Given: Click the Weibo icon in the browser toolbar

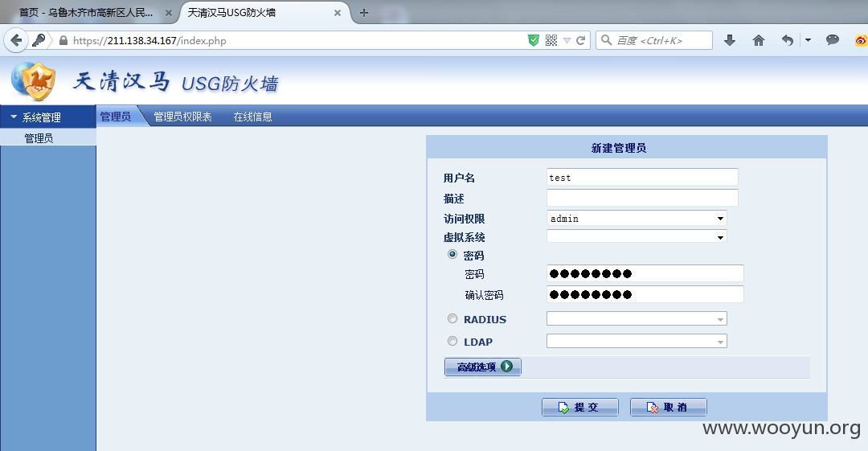Looking at the screenshot, I should tap(862, 40).
